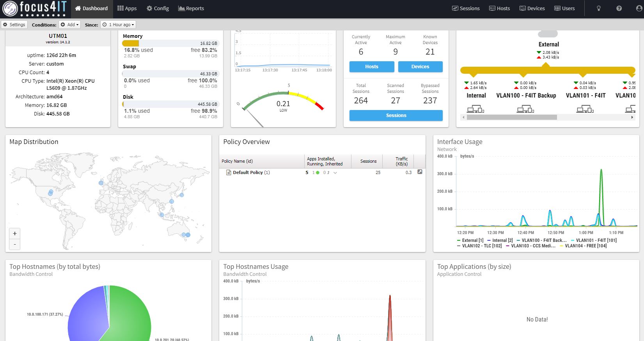Click the CPU load gauge value 0.21

[x=283, y=104]
